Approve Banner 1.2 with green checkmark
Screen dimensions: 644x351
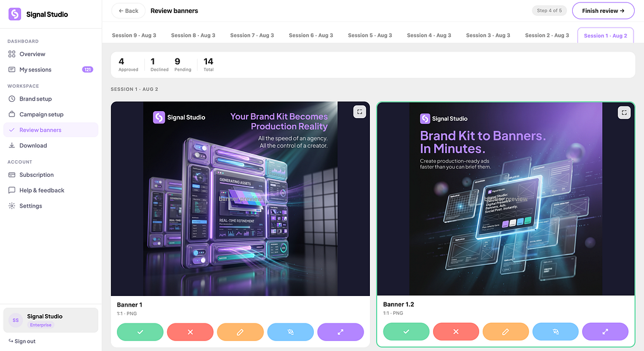pyautogui.click(x=406, y=332)
